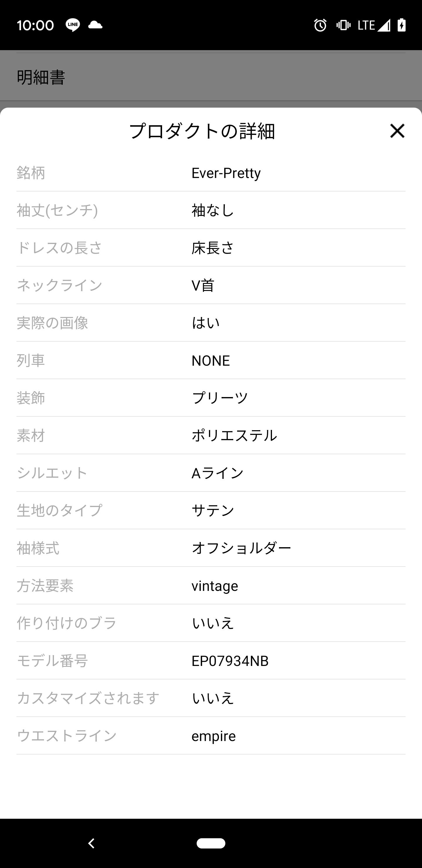Tap the LTE signal indicator
The image size is (422, 868).
point(374,25)
